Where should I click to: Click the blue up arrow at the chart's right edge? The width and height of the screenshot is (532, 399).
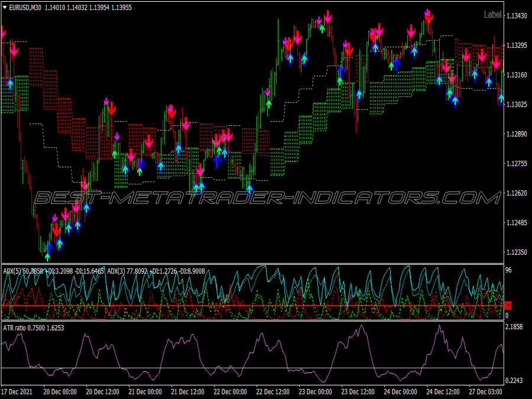(x=501, y=99)
